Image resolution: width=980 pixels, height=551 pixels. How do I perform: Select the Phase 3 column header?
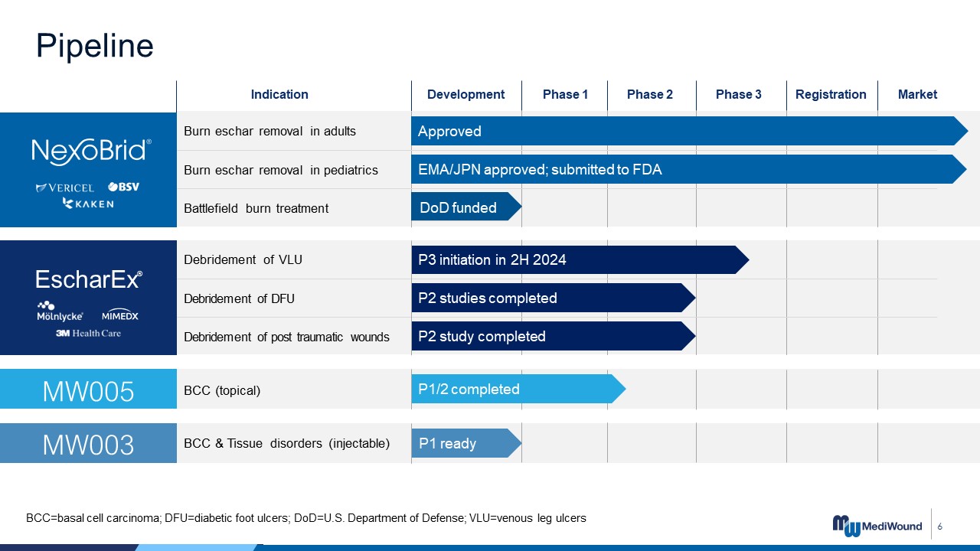tap(738, 95)
